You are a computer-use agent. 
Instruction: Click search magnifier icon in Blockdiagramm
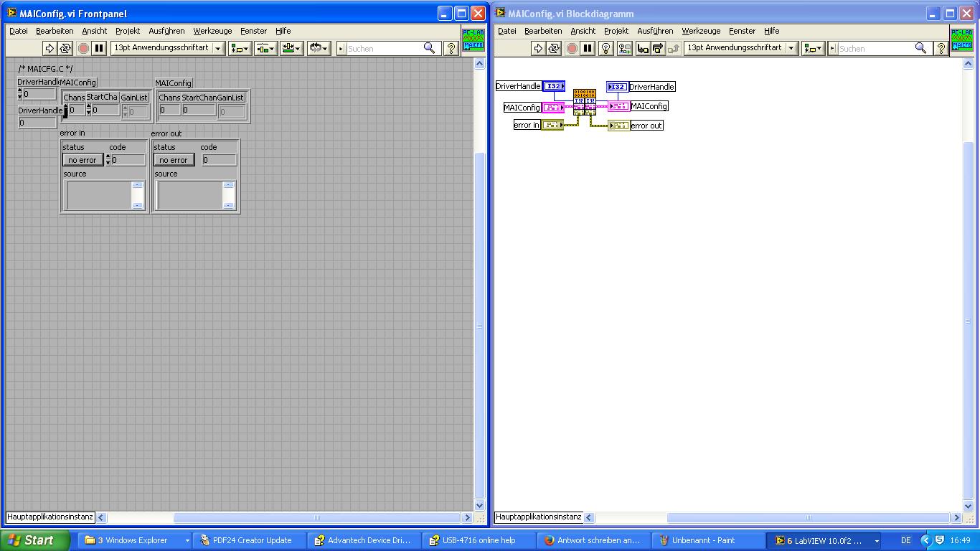click(x=921, y=48)
